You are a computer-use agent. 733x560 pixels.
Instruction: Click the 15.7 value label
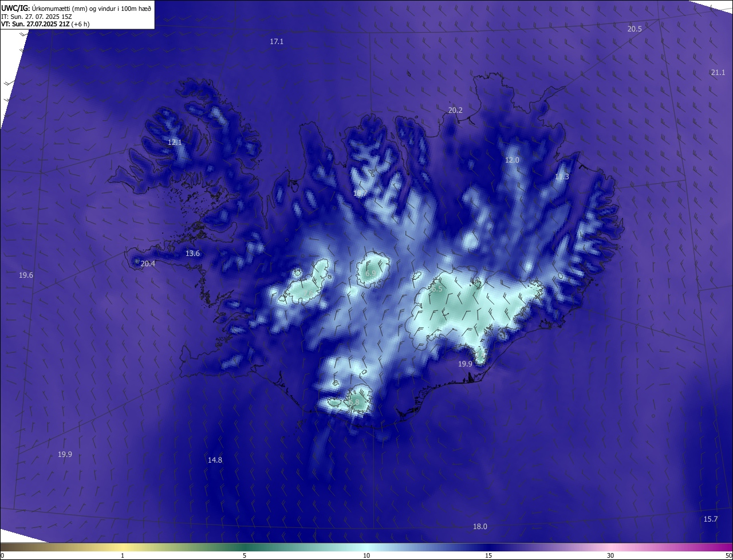click(710, 519)
